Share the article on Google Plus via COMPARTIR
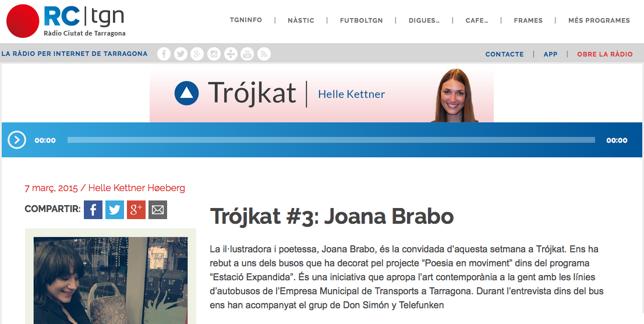The width and height of the screenshot is (644, 324). [136, 210]
